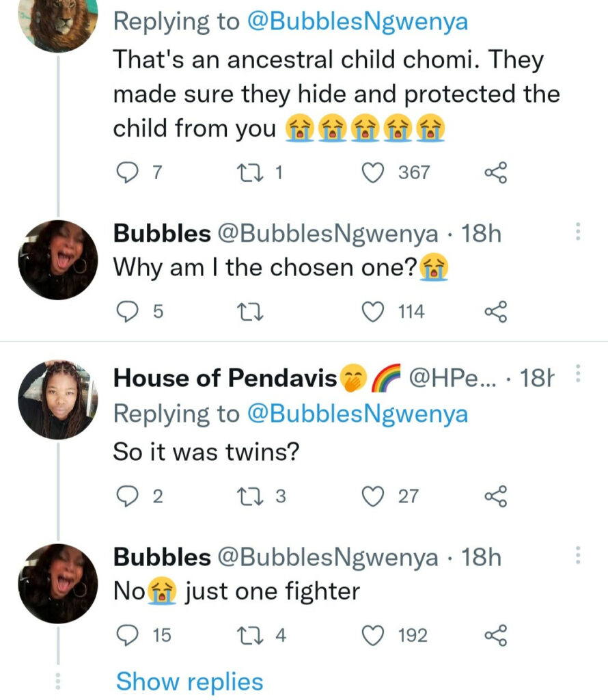Open more options for "No just one fighter" tweet
608x700 pixels.
click(x=578, y=556)
